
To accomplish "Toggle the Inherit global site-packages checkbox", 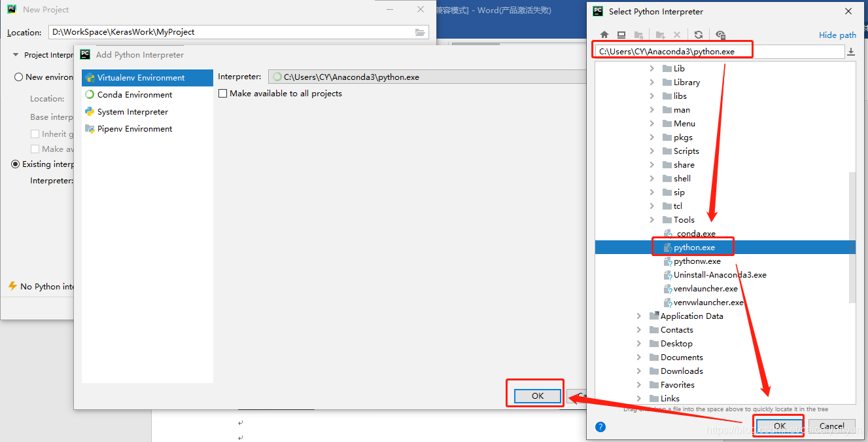I will pyautogui.click(x=35, y=134).
